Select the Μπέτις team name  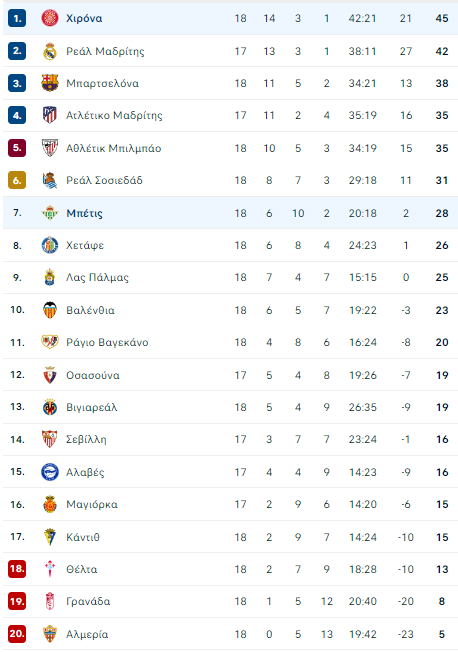tap(84, 213)
